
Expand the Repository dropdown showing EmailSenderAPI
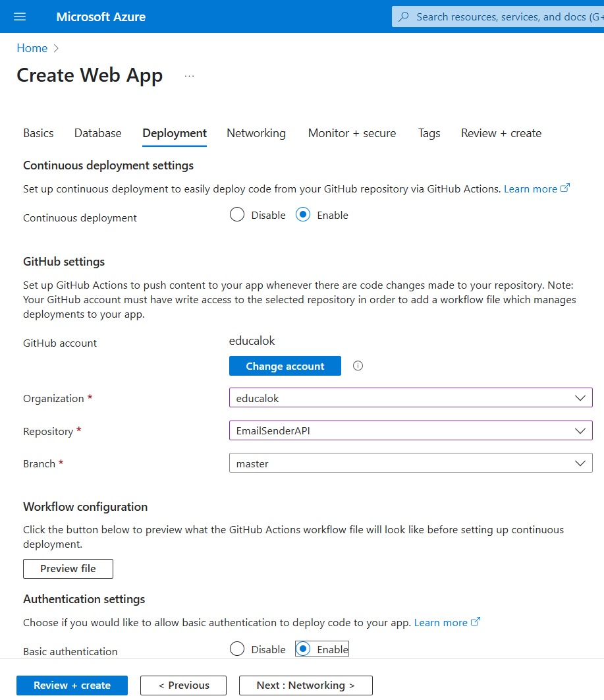point(411,431)
